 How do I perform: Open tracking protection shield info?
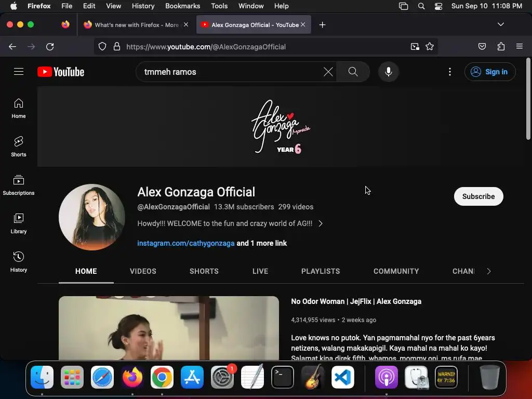(x=102, y=46)
